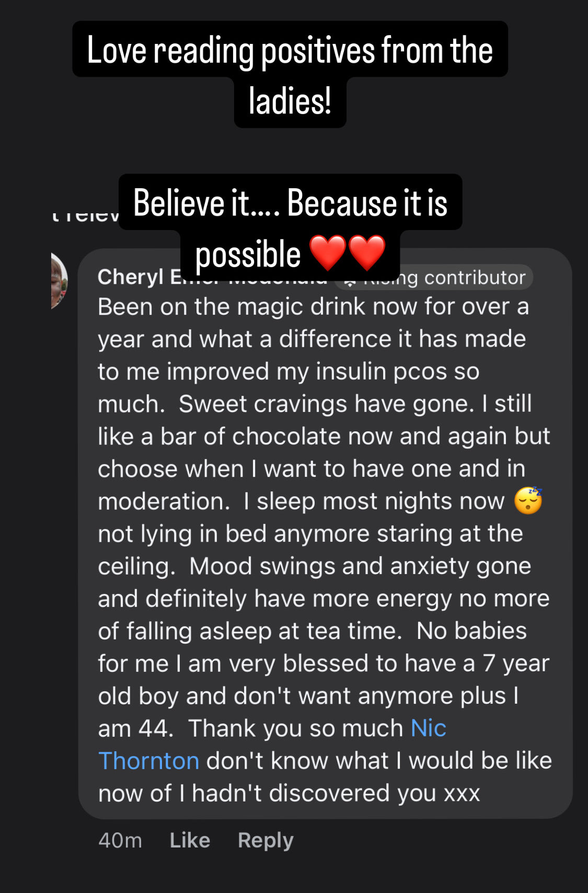This screenshot has height=893, width=588.
Task: Tap the second red heart emoji
Action: pyautogui.click(x=367, y=253)
